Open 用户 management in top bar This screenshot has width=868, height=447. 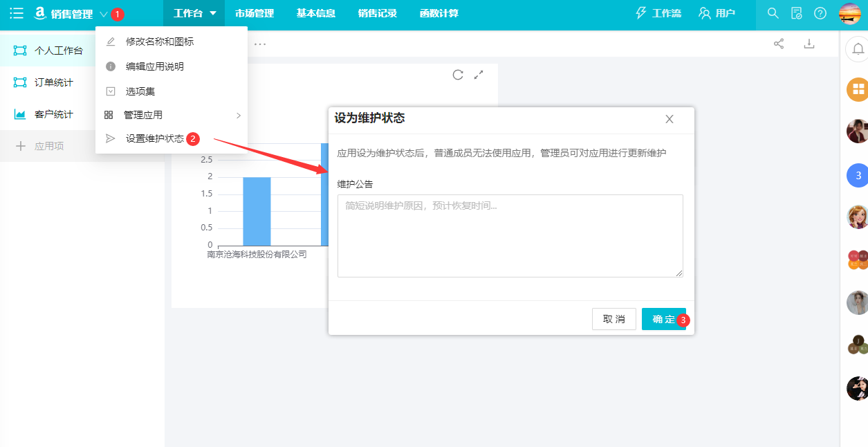point(717,13)
